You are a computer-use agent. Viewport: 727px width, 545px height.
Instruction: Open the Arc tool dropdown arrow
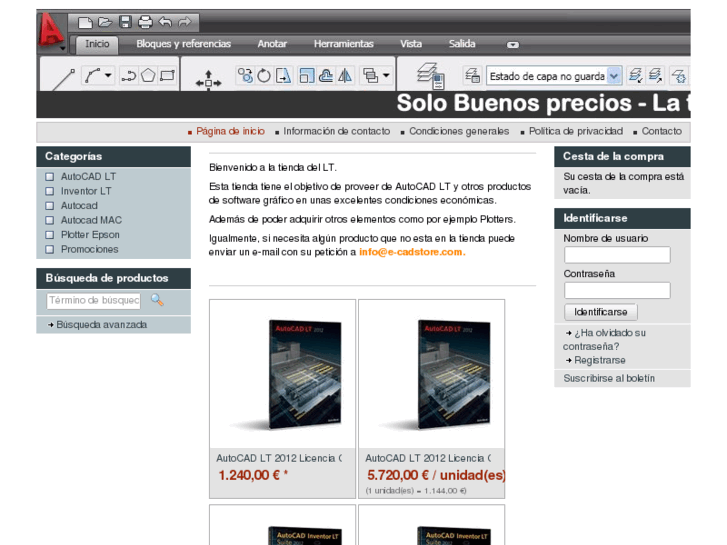click(x=108, y=75)
